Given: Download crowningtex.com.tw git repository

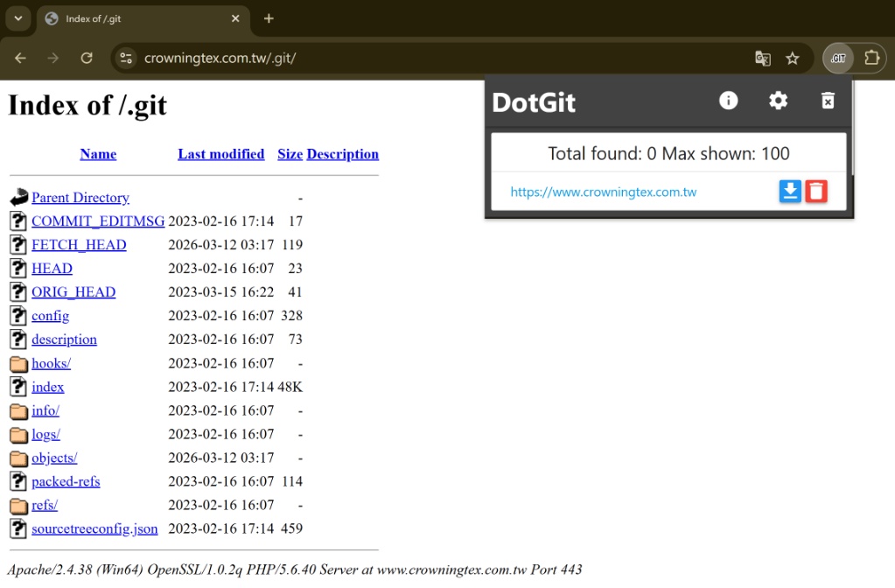Looking at the screenshot, I should coord(790,192).
